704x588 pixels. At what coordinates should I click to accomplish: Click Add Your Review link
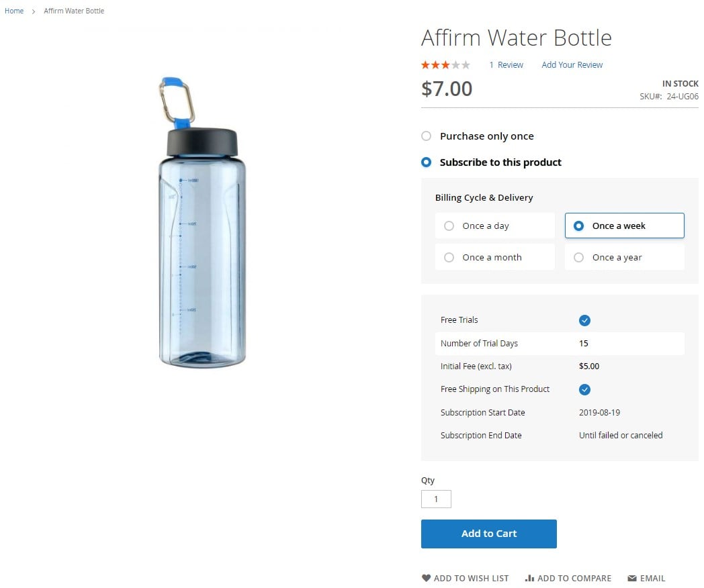(x=572, y=65)
